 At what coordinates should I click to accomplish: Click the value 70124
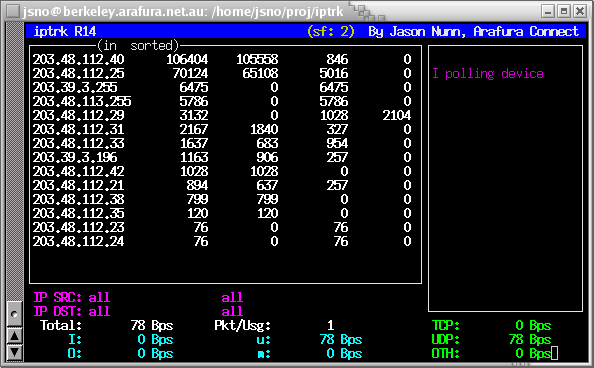pyautogui.click(x=191, y=74)
